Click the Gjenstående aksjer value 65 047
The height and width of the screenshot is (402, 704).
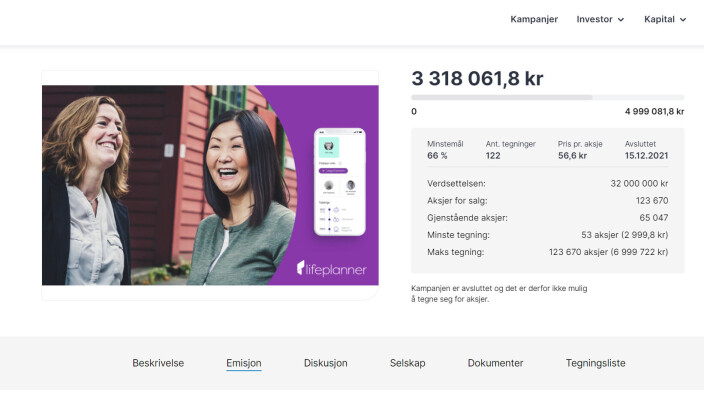coord(654,217)
